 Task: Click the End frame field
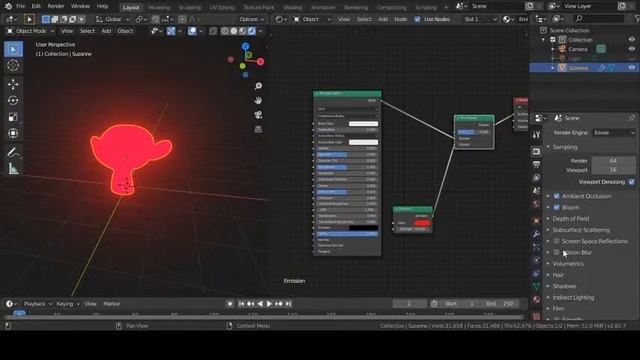click(x=501, y=304)
